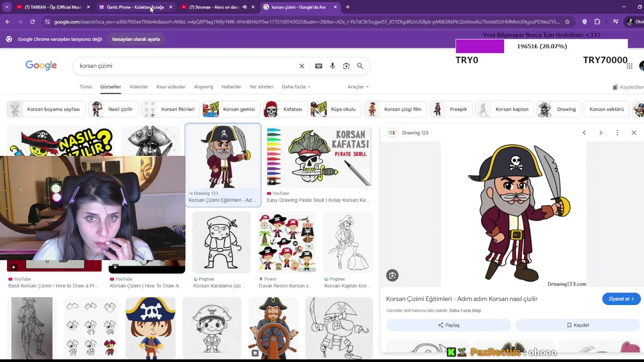Viewport: 644px width, 362px height.
Task: Open the new tab plus button
Action: coord(348,7)
